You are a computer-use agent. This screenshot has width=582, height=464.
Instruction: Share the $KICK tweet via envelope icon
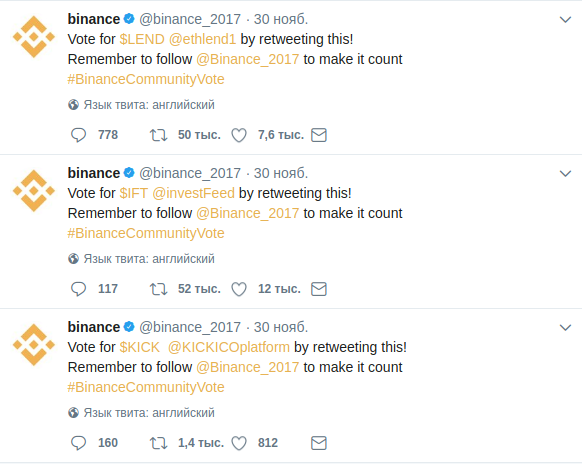(x=319, y=443)
